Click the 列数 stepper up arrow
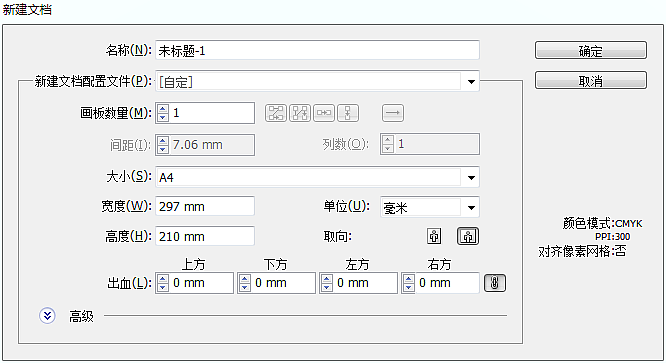 (x=387, y=140)
